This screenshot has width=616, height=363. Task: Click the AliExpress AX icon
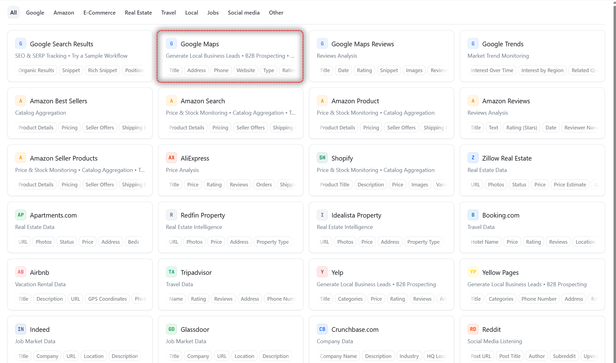(x=171, y=158)
